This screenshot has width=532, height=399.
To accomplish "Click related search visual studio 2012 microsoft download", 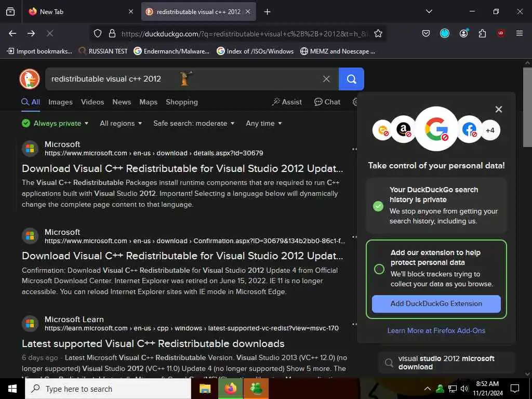I will tap(446, 363).
